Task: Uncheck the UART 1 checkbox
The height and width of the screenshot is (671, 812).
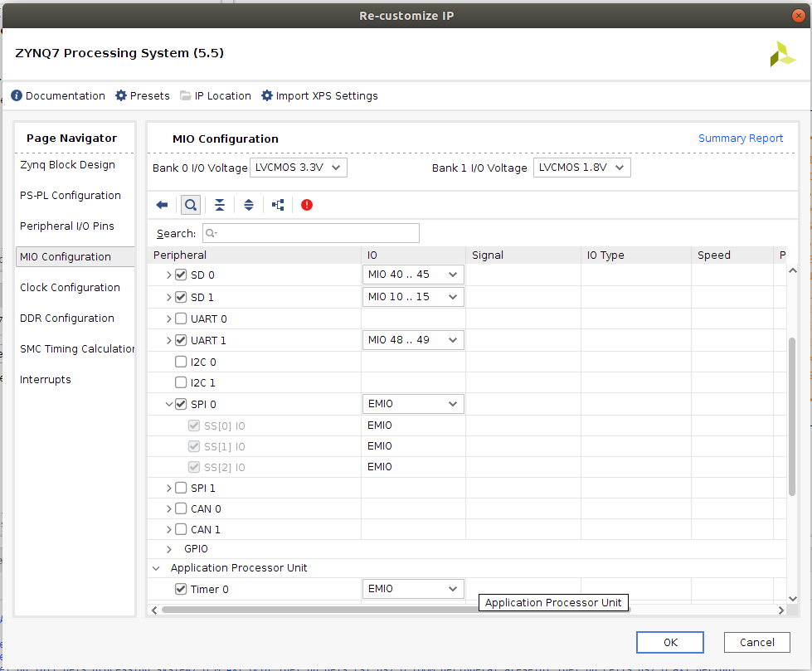Action: 181,340
